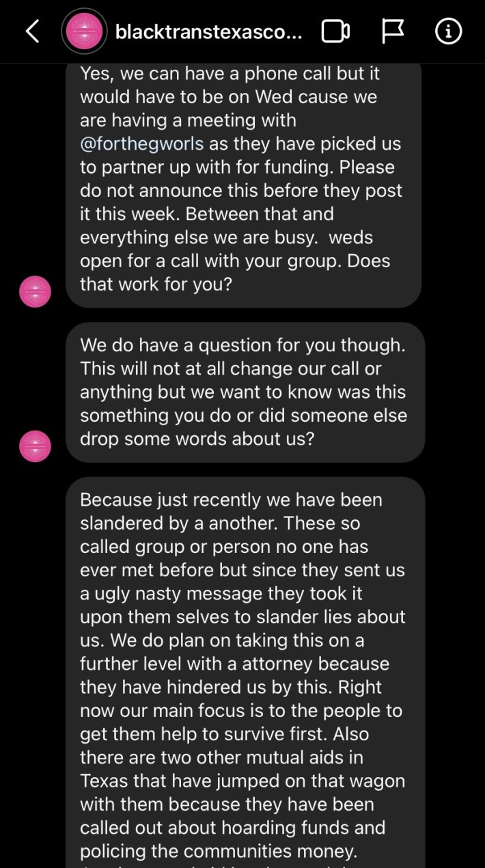Tap sender avatar beside the question message

34,446
